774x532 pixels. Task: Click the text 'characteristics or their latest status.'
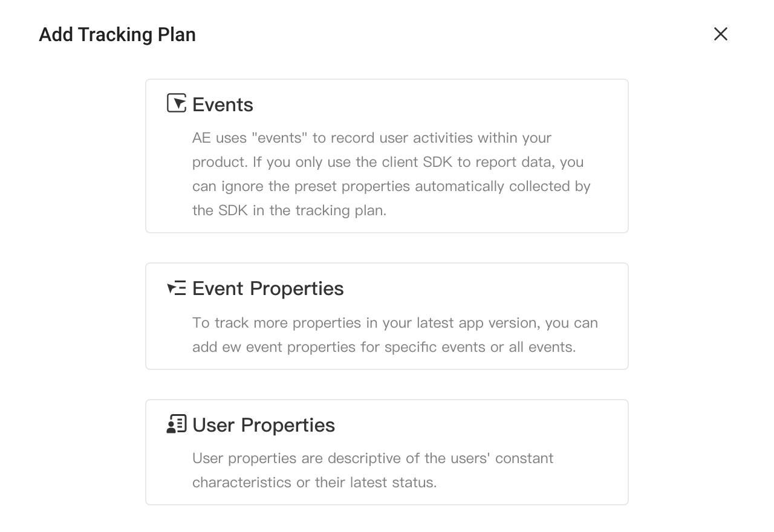click(x=314, y=482)
